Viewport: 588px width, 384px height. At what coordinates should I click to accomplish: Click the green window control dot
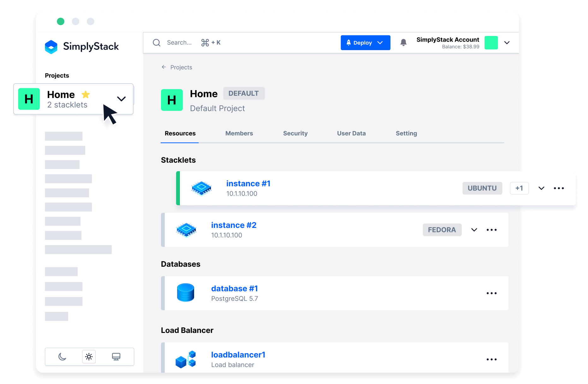[61, 21]
